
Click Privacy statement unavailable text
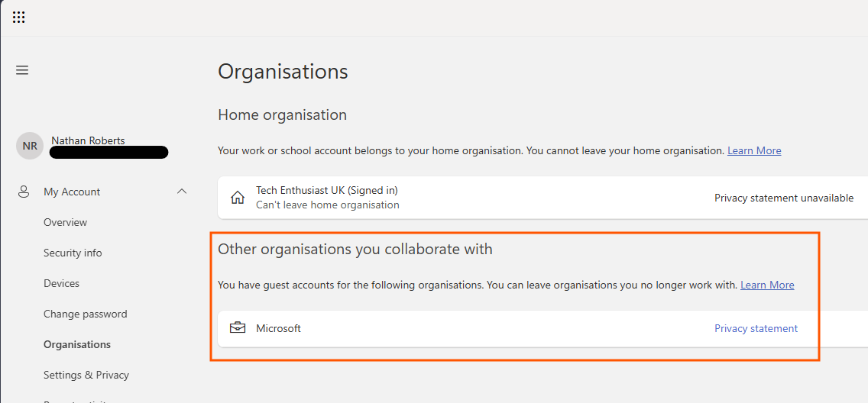(x=784, y=198)
